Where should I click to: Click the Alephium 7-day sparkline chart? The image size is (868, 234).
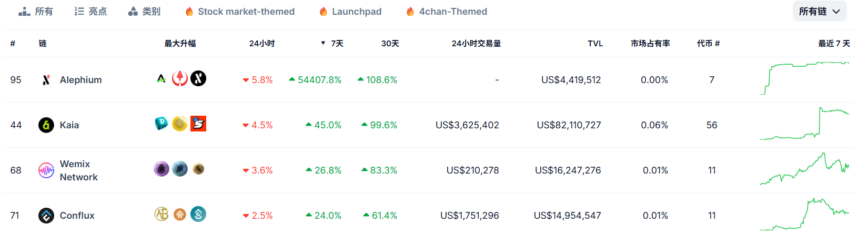pos(804,79)
